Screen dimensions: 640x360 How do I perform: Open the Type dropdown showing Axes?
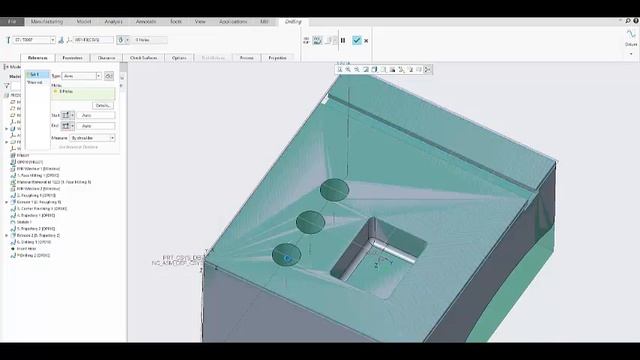pyautogui.click(x=82, y=76)
